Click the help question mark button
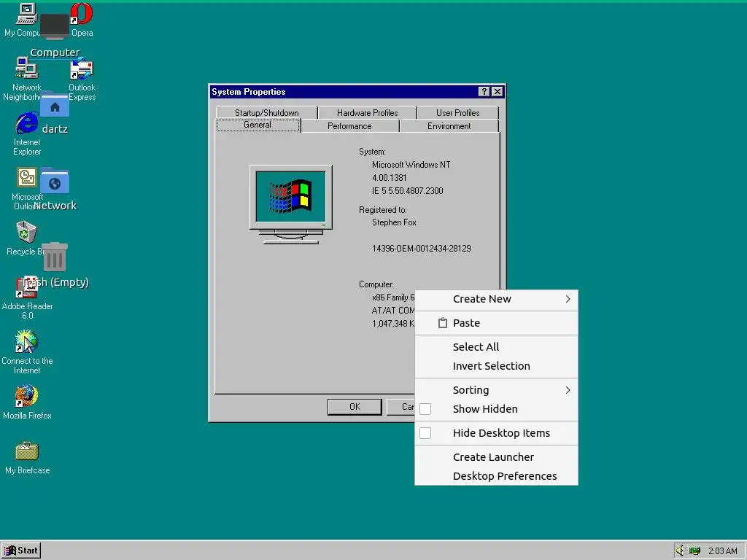This screenshot has width=747, height=560. [484, 92]
